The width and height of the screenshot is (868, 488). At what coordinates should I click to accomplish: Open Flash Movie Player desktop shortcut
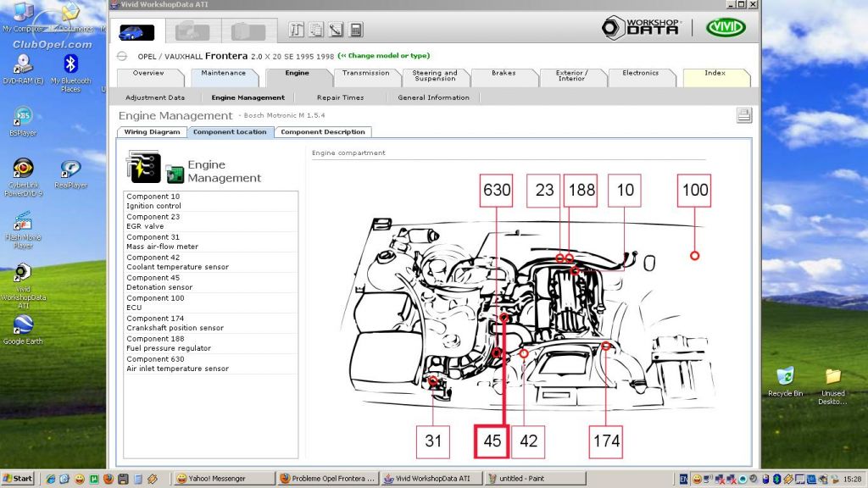point(23,230)
